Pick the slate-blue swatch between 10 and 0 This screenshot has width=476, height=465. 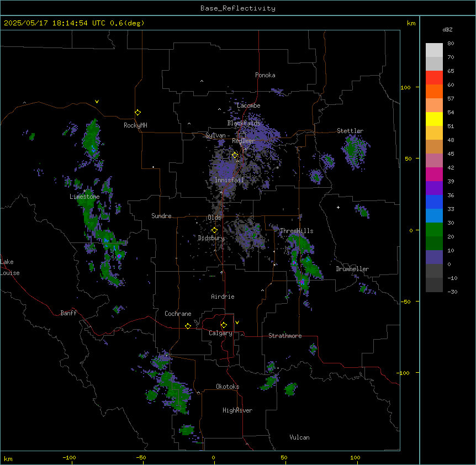pos(434,257)
